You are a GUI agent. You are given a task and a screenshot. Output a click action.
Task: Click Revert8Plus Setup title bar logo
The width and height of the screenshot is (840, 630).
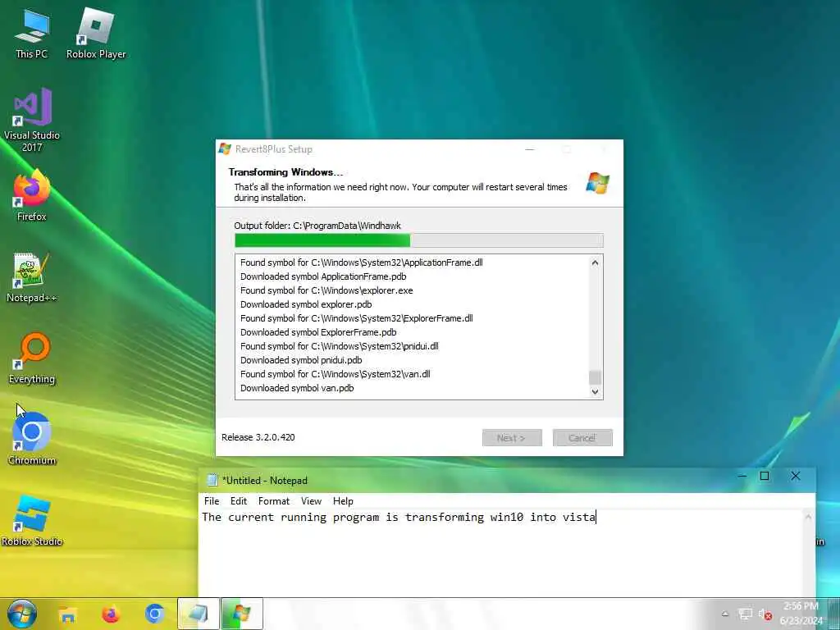tap(225, 149)
